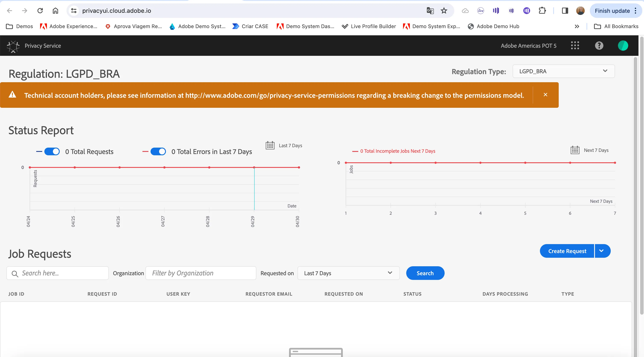The width and height of the screenshot is (644, 357).
Task: Dismiss the orange warning banner
Action: point(545,95)
